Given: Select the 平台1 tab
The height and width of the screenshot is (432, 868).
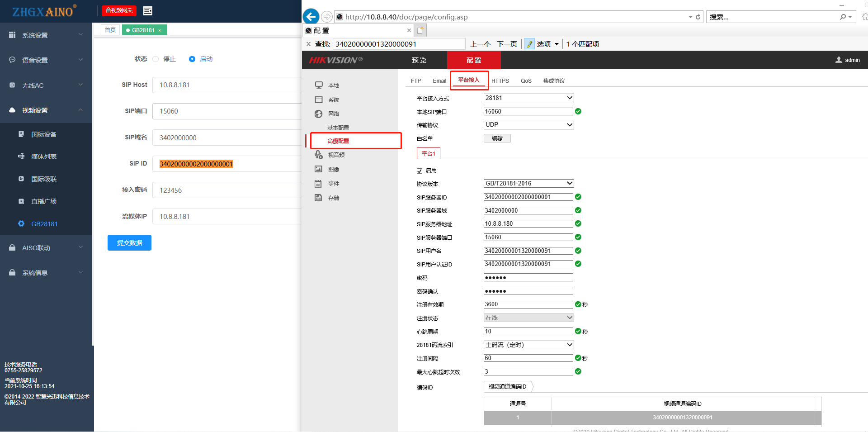Looking at the screenshot, I should tap(428, 153).
